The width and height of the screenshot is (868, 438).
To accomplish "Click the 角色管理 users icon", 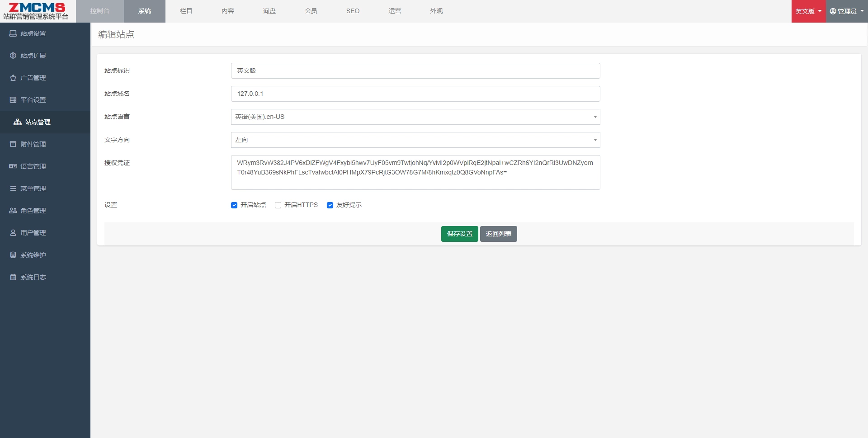I will [x=13, y=211].
